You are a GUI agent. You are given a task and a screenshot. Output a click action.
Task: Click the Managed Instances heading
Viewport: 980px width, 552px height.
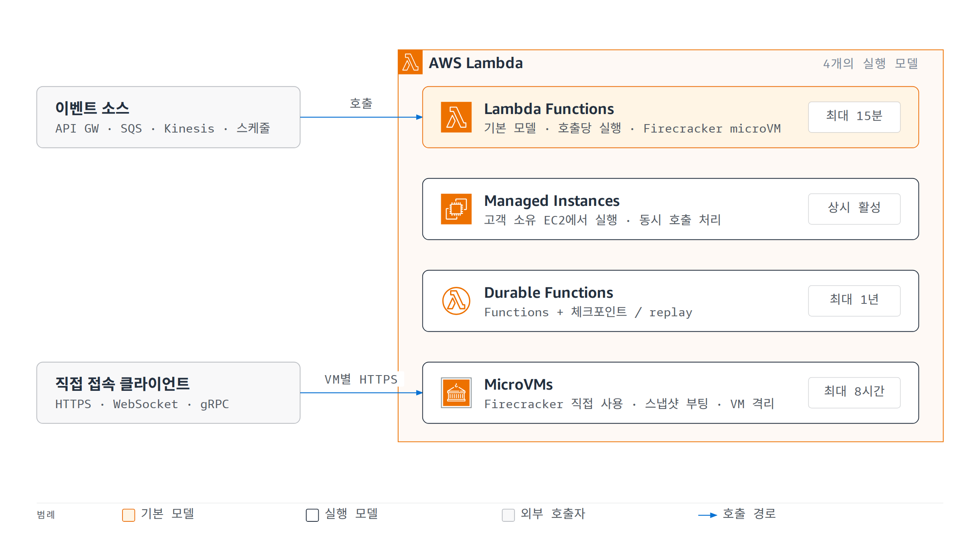552,201
